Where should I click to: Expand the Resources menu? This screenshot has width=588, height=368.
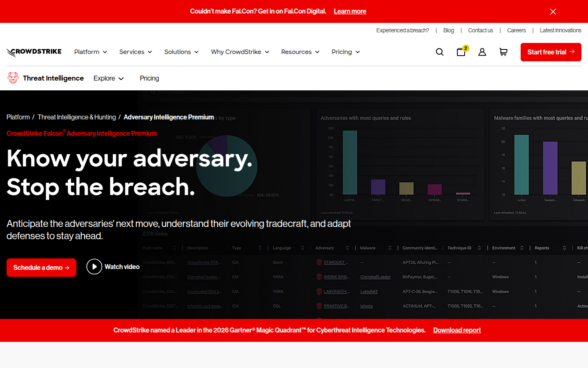[x=300, y=52]
